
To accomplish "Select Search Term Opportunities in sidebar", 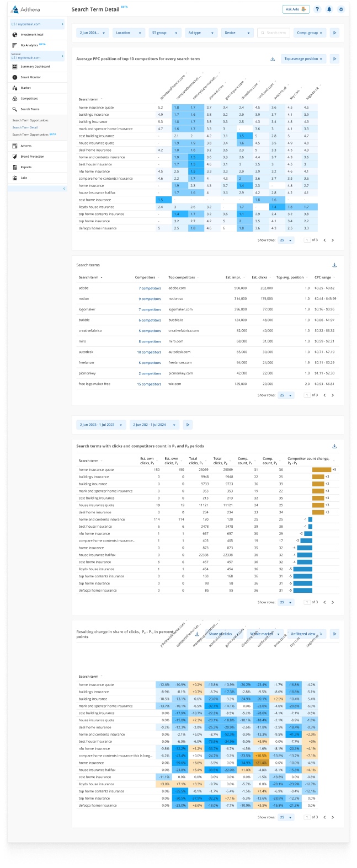I will [x=30, y=120].
